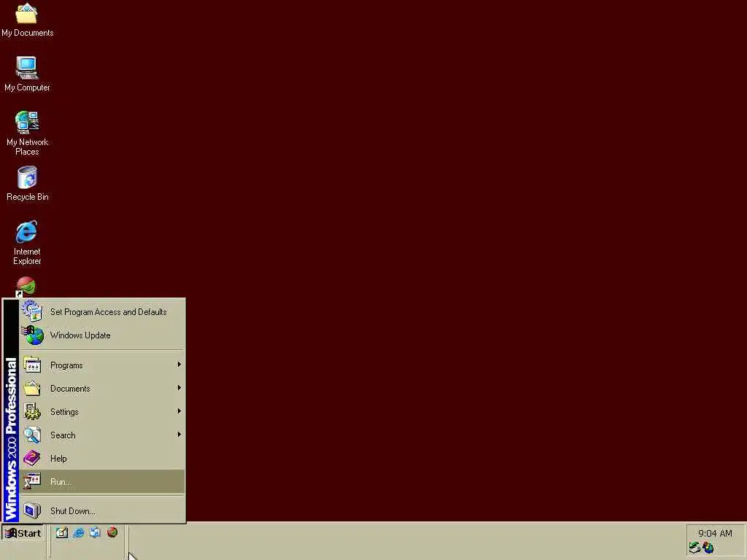
Task: Choose Set Program Access and Defaults
Action: click(102, 312)
